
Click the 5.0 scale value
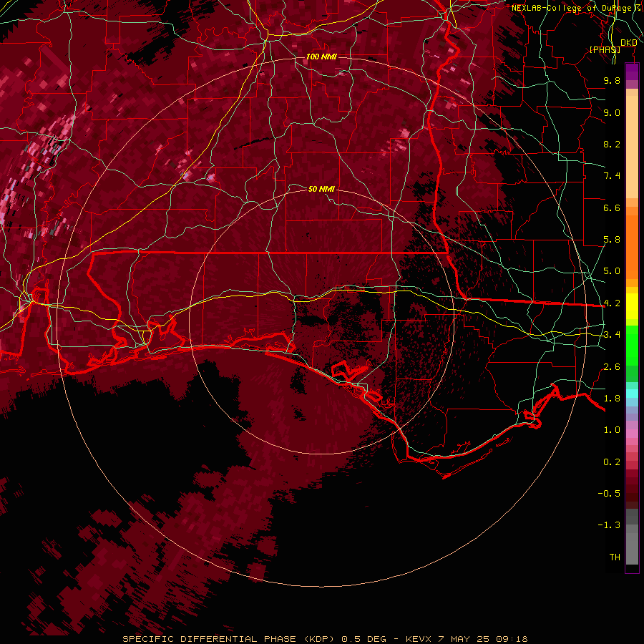pos(612,271)
